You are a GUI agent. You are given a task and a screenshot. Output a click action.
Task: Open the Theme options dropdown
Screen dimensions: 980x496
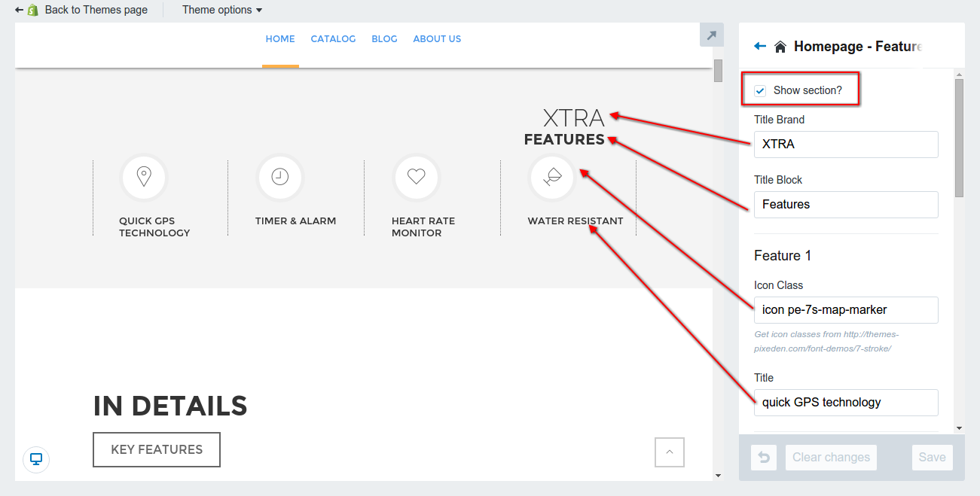(x=222, y=11)
